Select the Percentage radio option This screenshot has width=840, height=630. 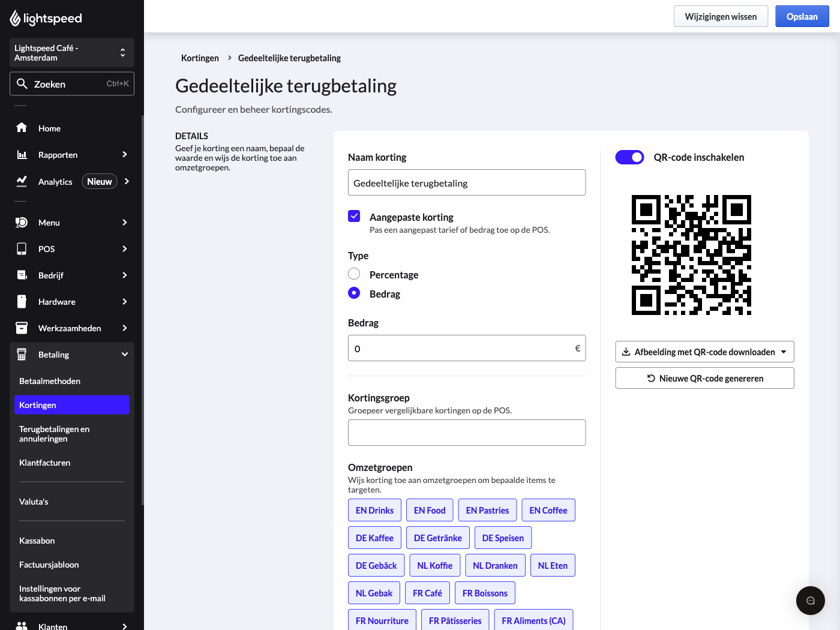tap(354, 274)
